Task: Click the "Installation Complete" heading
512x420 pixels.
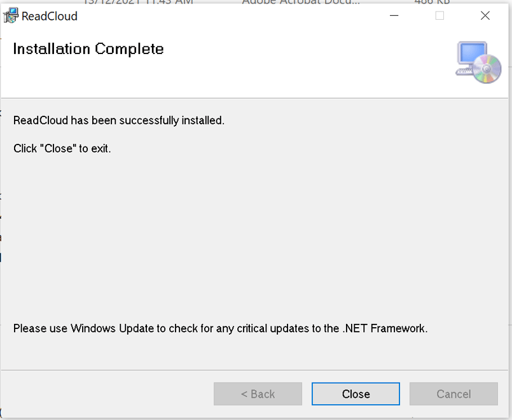Action: (88, 49)
